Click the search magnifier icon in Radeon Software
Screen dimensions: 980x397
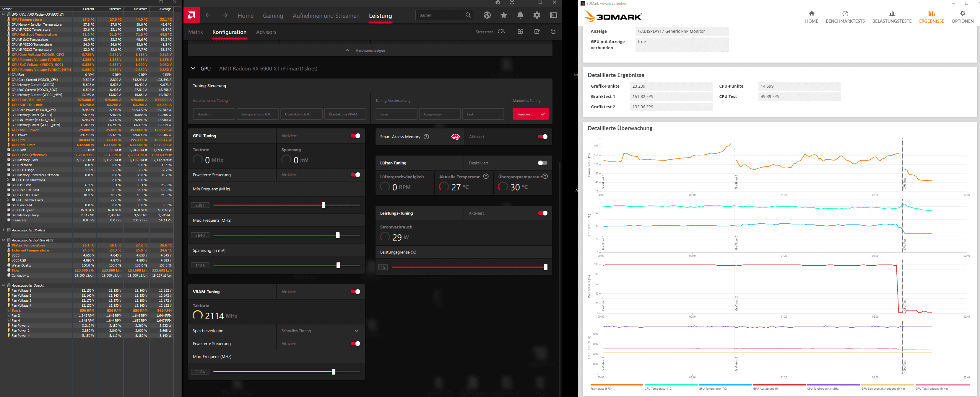tap(468, 15)
